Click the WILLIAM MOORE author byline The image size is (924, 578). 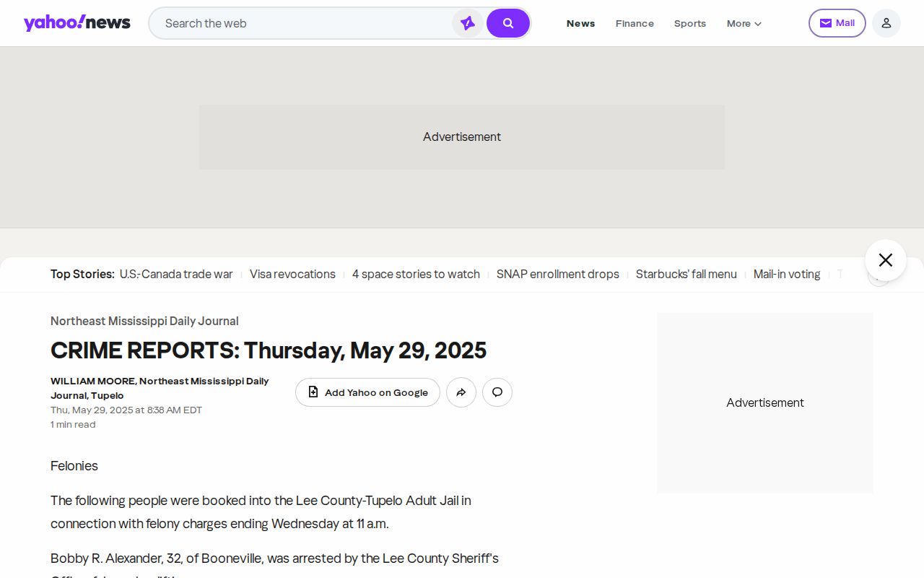(160, 388)
